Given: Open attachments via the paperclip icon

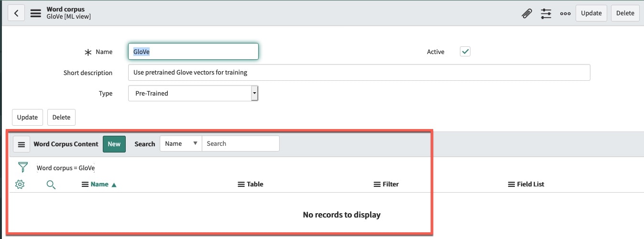Looking at the screenshot, I should click(526, 13).
